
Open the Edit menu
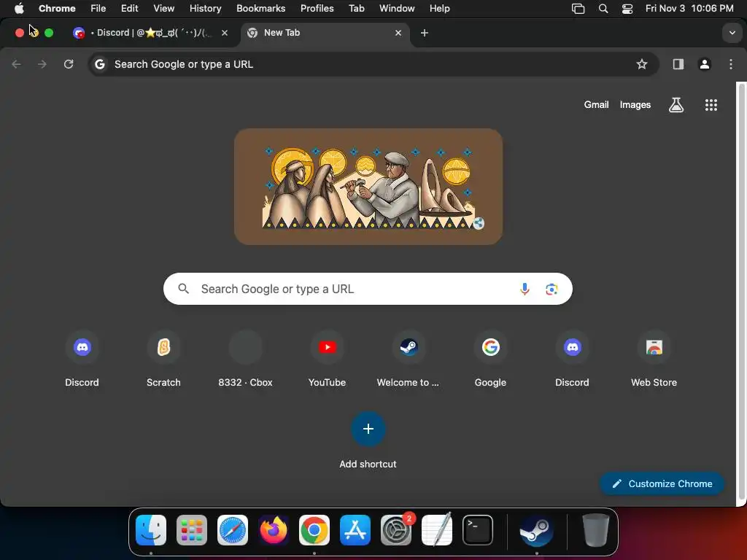[x=129, y=9]
